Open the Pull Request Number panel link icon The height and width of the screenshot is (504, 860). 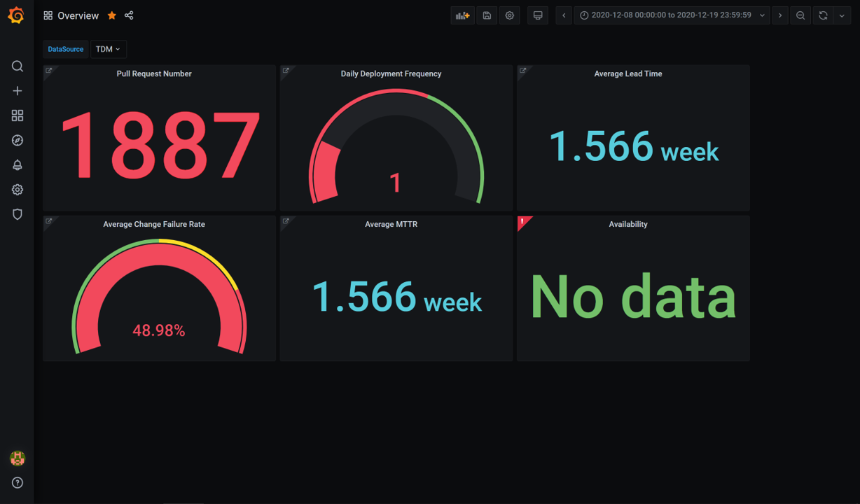coord(49,71)
